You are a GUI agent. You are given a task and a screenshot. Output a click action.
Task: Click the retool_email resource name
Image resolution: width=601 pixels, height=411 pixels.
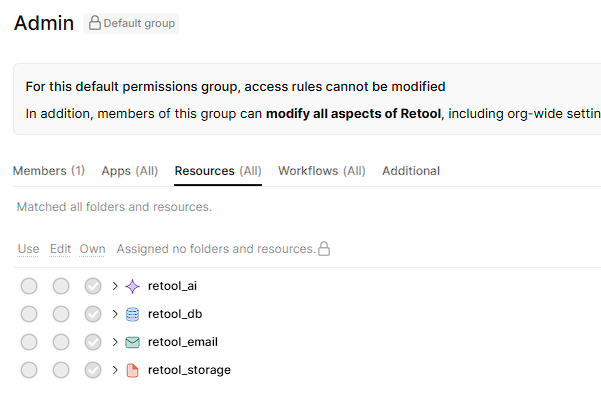183,342
